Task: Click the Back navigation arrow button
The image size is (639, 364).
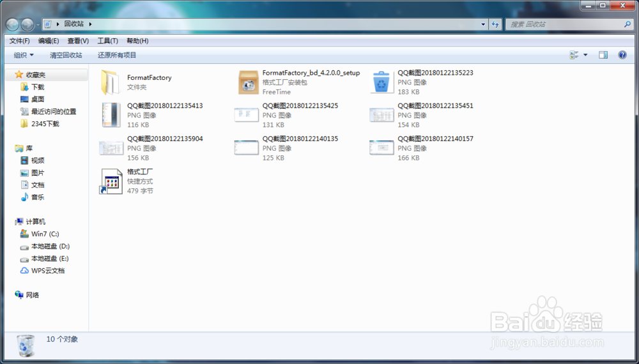Action: click(12, 25)
